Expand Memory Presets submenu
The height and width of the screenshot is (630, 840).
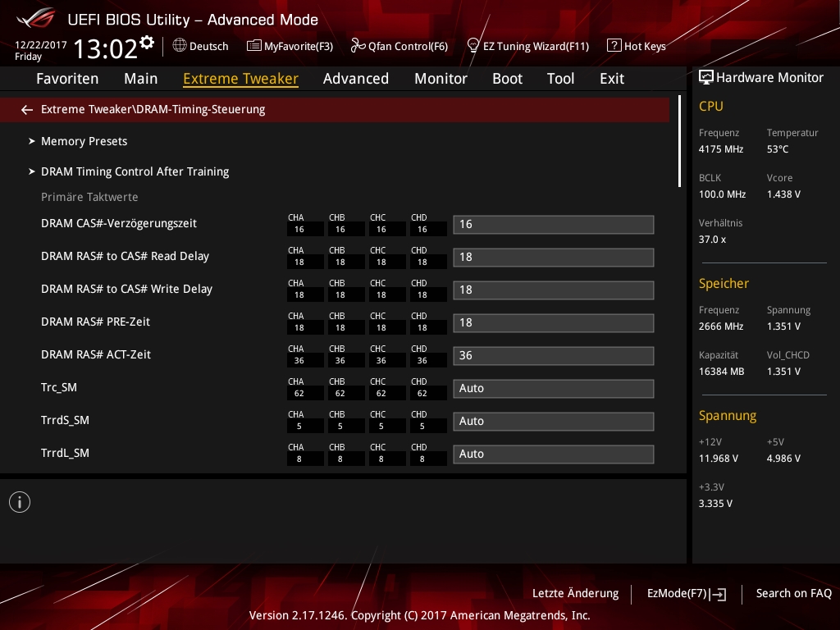84,141
